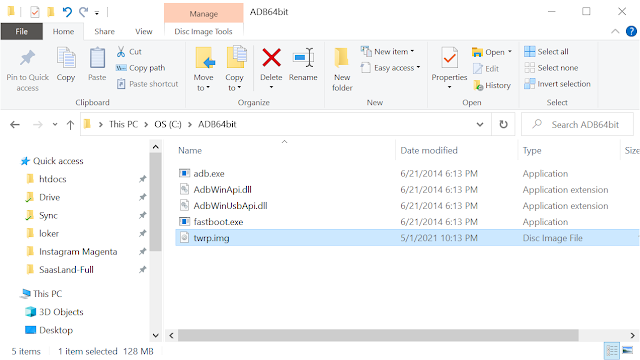Click the Search ADB64bit field
This screenshot has height=360, width=640.
pos(577,124)
